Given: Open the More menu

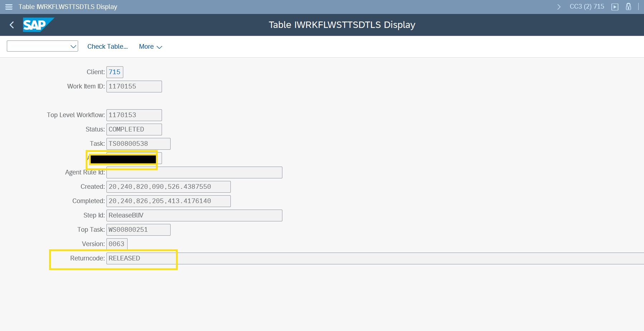Looking at the screenshot, I should coord(151,47).
